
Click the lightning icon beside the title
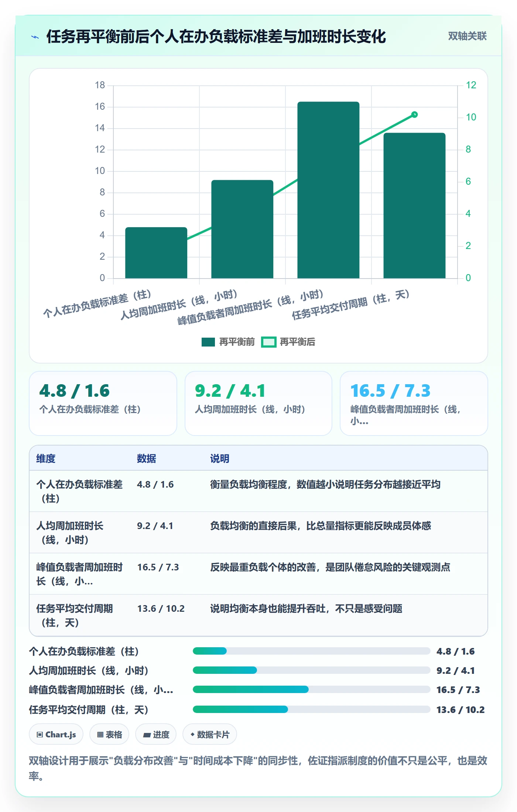click(35, 37)
